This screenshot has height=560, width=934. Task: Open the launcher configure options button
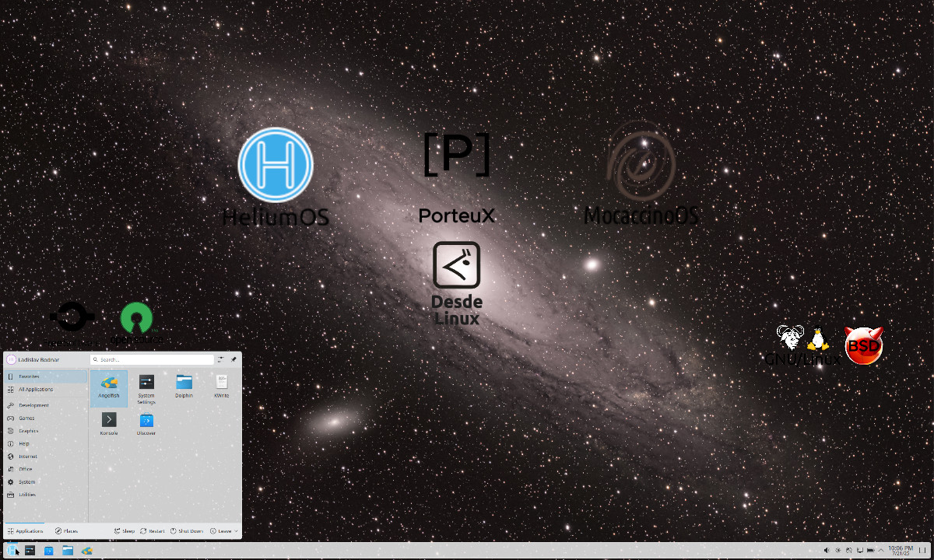[221, 359]
